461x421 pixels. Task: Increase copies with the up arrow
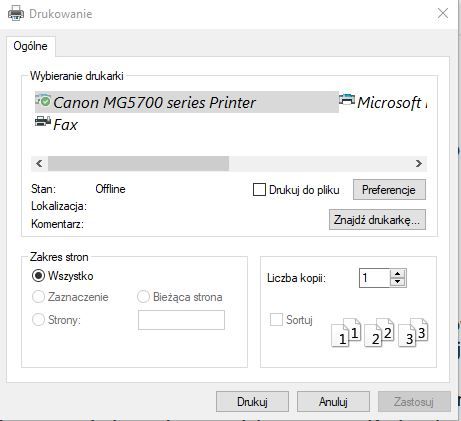point(397,274)
